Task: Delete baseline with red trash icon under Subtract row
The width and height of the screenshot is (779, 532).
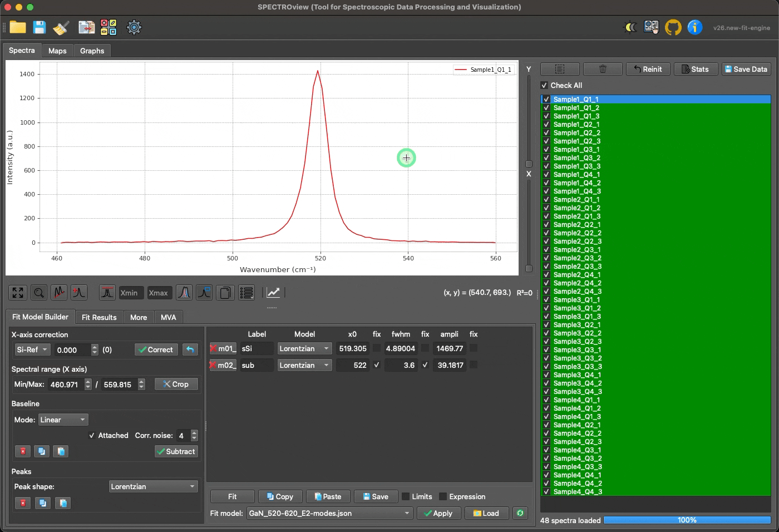Action: (22, 451)
